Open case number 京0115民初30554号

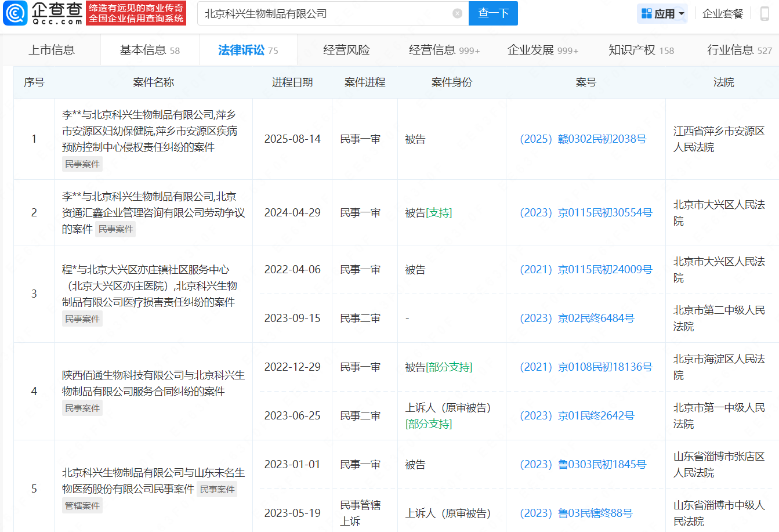tap(586, 213)
